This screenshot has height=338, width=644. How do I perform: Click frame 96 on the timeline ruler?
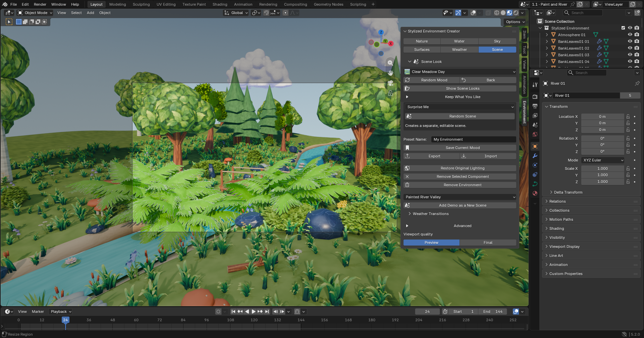pyautogui.click(x=207, y=320)
